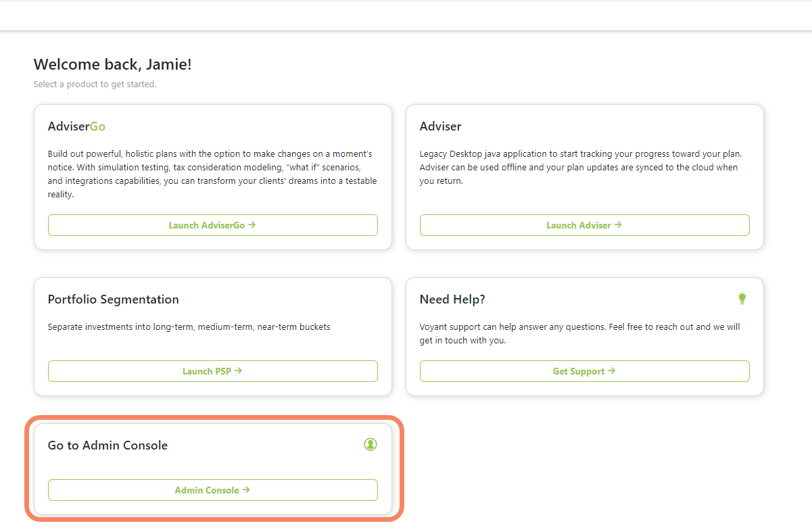This screenshot has height=532, width=812.
Task: Click the Welcome back, Jamie! heading
Action: tap(113, 65)
